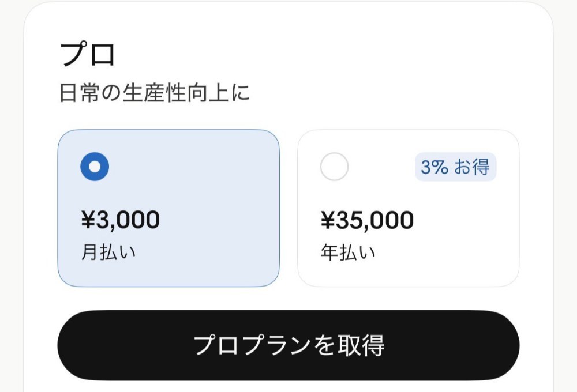Choose the ¥3,000 price text

(121, 220)
